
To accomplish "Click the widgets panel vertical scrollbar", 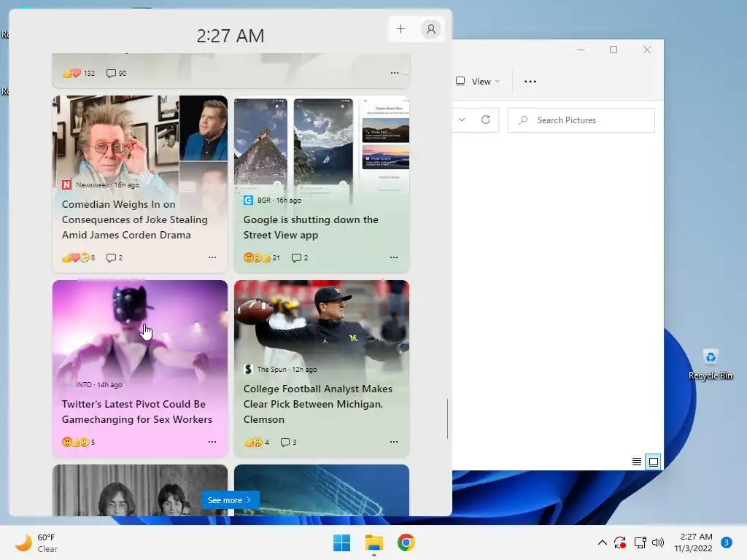I will tap(447, 419).
